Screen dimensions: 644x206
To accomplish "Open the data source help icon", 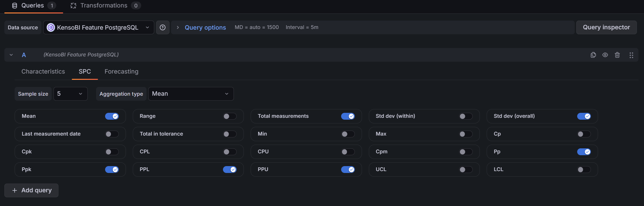I will coord(163,27).
